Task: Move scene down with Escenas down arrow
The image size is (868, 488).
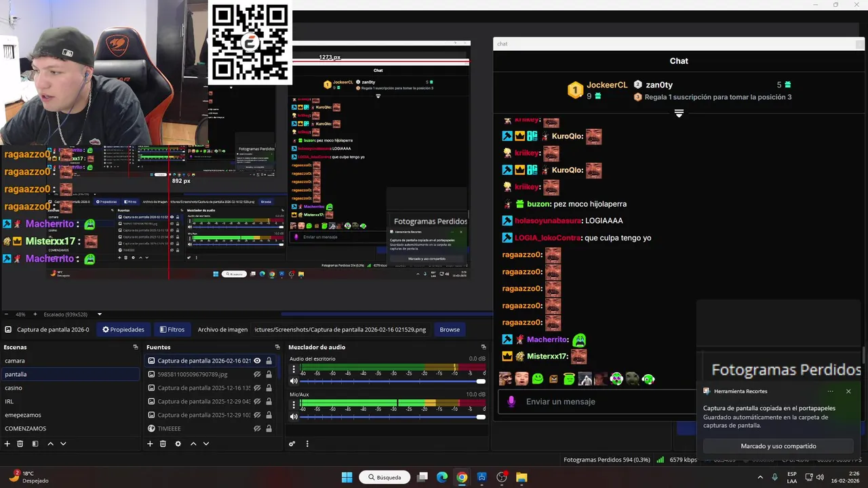Action: (x=63, y=444)
